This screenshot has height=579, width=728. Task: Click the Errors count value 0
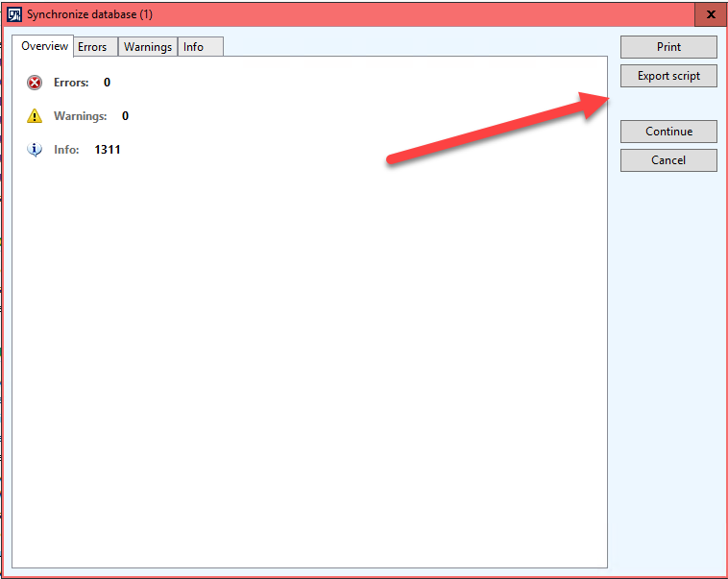click(x=107, y=83)
